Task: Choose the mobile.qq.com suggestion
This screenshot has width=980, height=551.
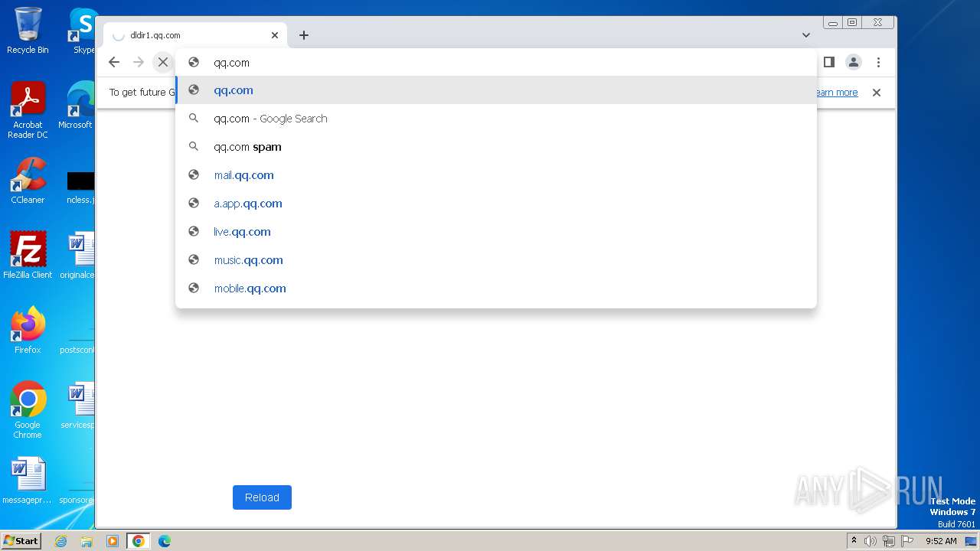Action: pyautogui.click(x=496, y=289)
